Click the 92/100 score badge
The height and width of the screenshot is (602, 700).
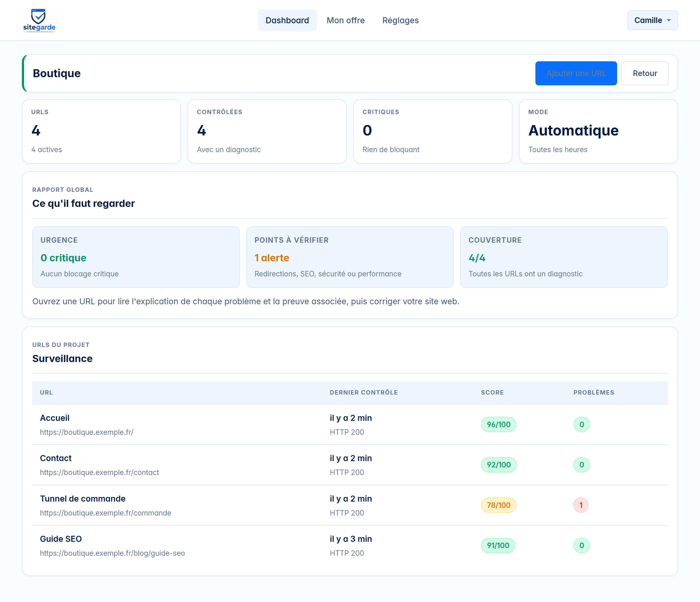coord(499,465)
